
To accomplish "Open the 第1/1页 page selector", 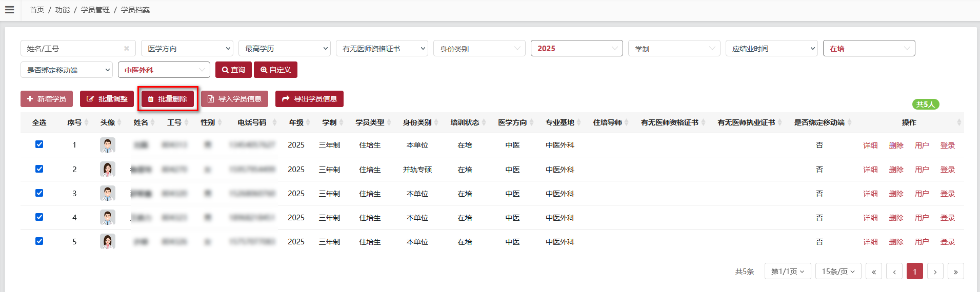I will pos(788,272).
